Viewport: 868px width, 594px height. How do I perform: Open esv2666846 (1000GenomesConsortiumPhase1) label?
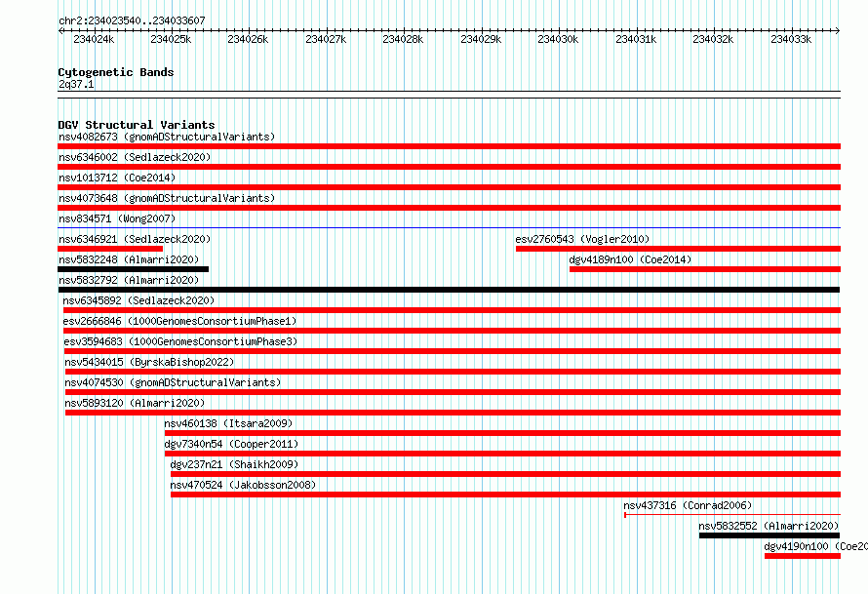point(179,321)
